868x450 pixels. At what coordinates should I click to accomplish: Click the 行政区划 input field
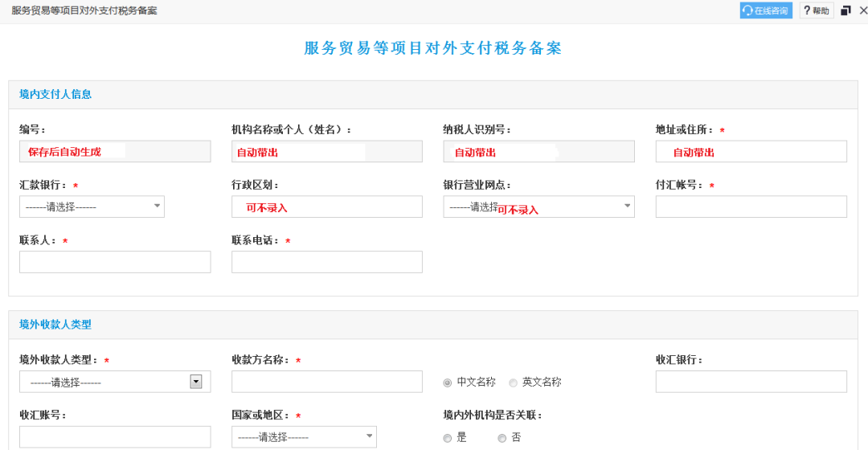pos(327,207)
